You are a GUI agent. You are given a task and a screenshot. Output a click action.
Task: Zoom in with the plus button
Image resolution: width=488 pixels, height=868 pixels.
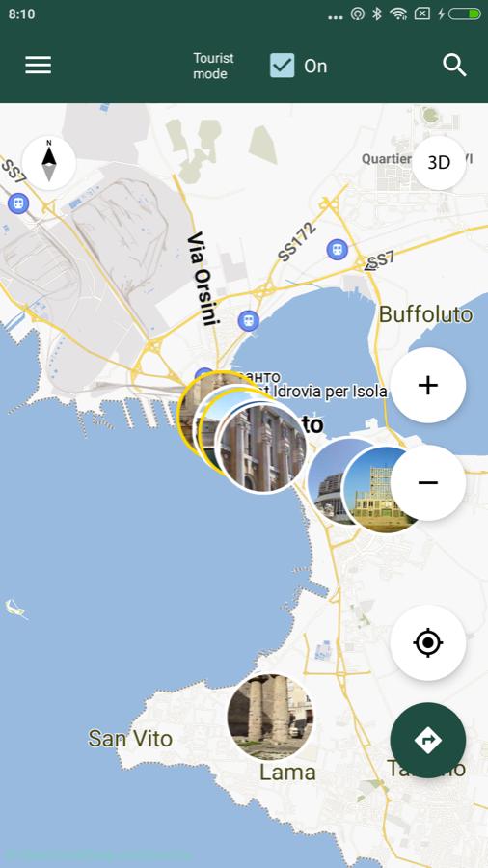click(427, 385)
